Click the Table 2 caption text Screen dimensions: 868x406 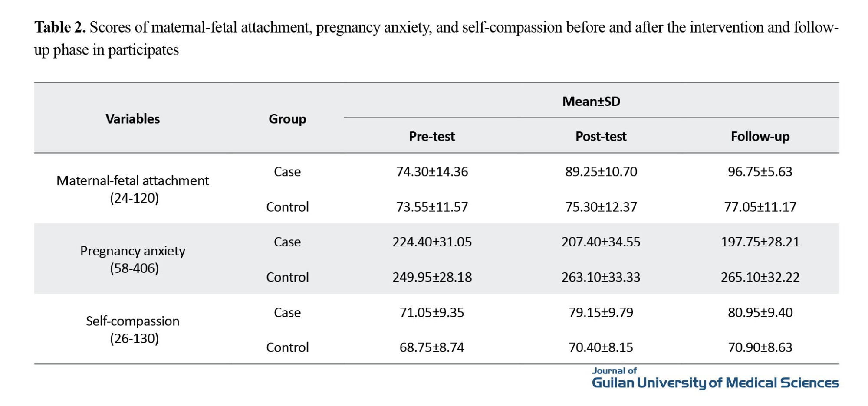pos(436,38)
